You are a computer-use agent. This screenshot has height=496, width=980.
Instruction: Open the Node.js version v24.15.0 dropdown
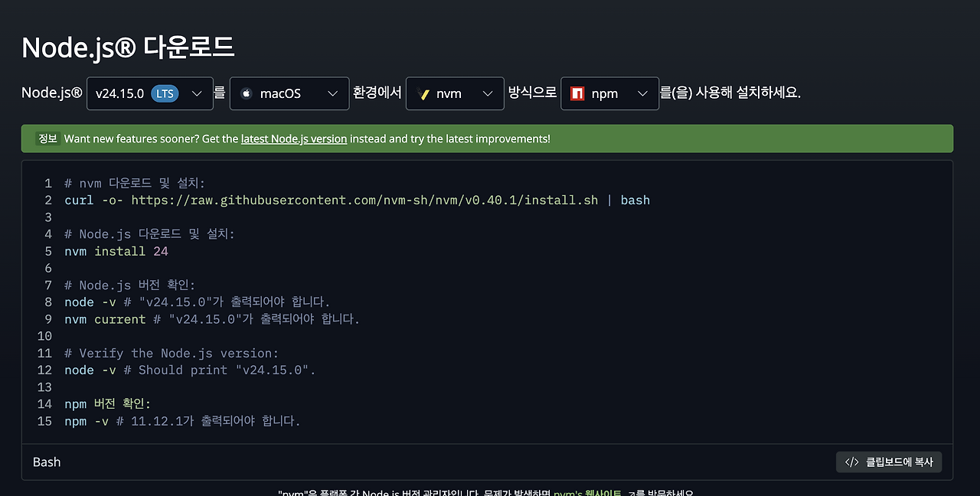coord(150,93)
